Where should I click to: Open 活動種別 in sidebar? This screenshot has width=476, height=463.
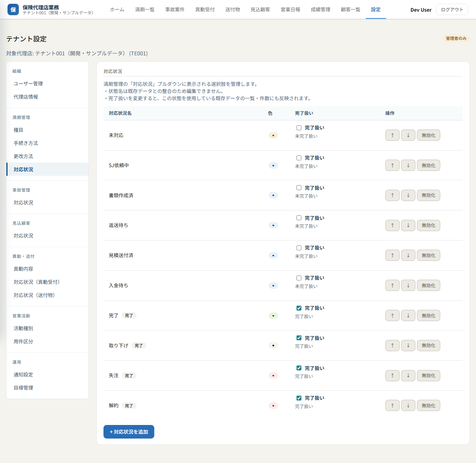(x=47, y=328)
